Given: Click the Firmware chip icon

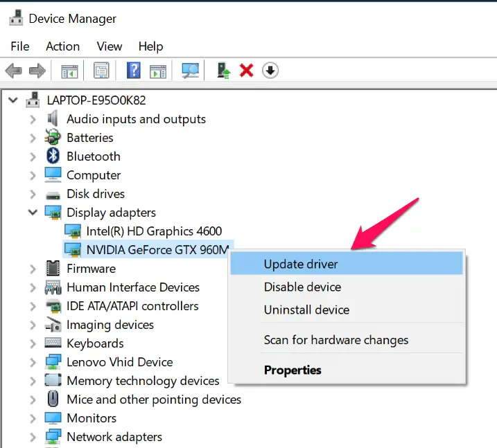Looking at the screenshot, I should coord(53,268).
